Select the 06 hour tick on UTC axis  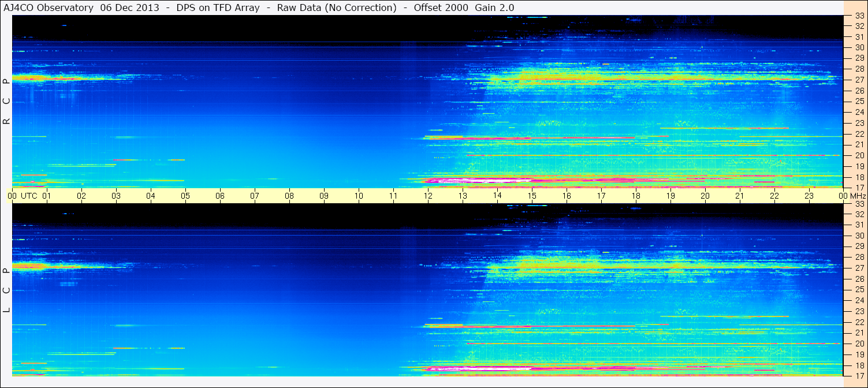pyautogui.click(x=220, y=196)
